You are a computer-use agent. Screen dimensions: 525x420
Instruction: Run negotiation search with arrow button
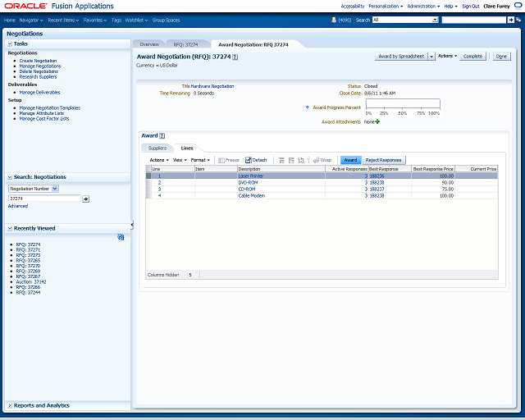[85, 199]
